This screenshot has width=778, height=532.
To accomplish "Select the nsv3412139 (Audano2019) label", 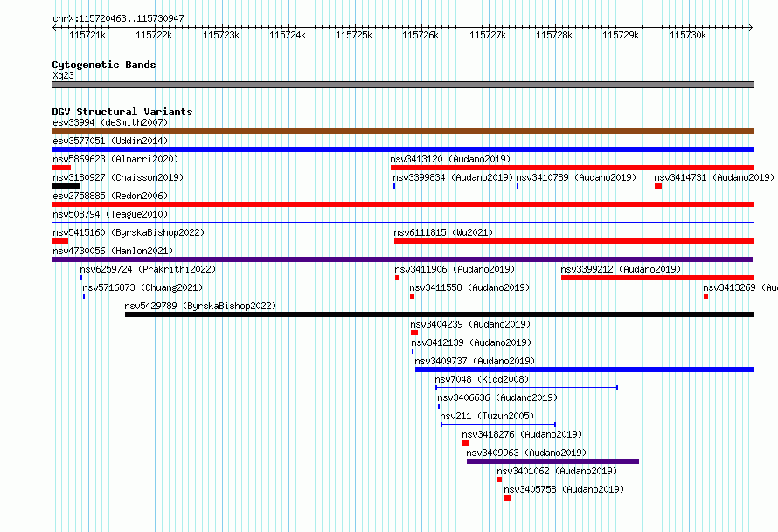I will (471, 342).
